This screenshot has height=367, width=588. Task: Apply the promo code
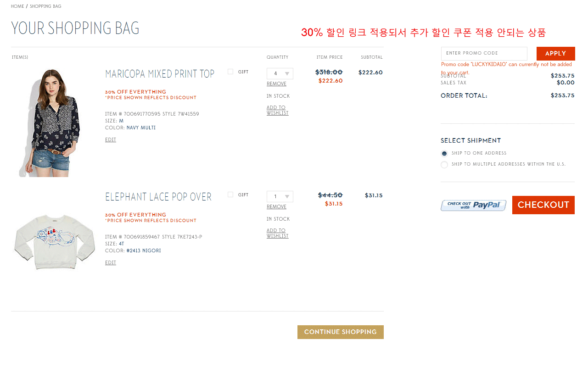[x=555, y=54]
